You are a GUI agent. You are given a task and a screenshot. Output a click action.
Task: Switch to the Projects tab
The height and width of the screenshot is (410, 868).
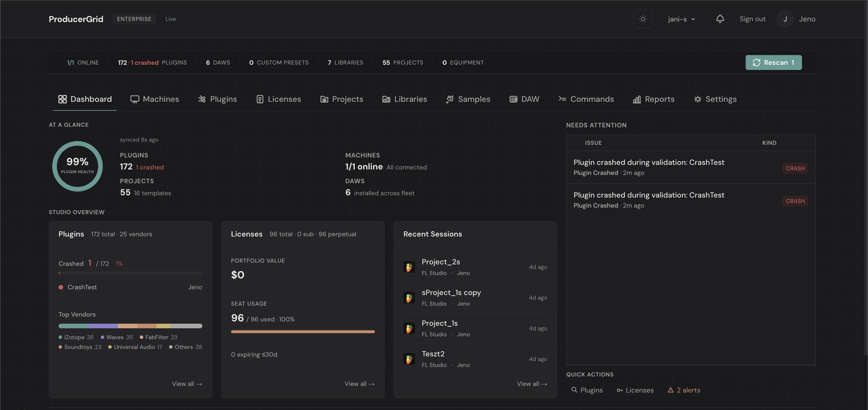point(341,99)
